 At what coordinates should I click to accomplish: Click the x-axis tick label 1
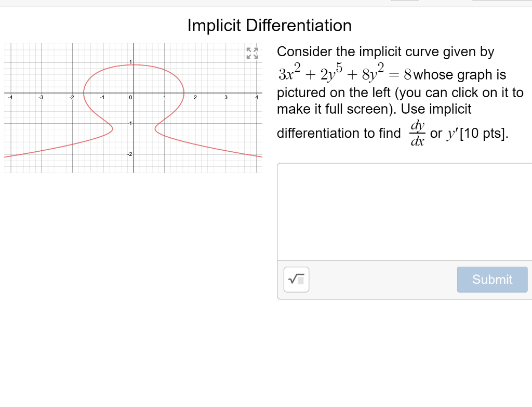(x=165, y=97)
